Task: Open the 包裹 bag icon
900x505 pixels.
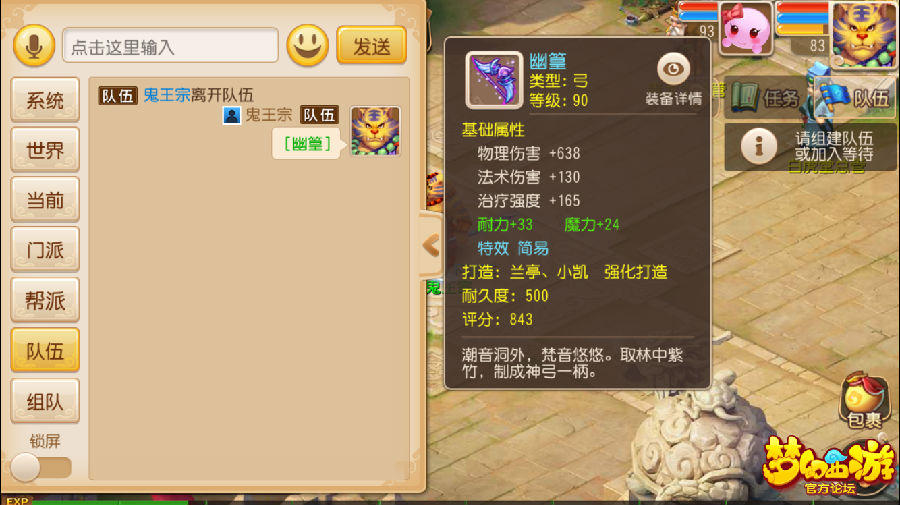Action: pyautogui.click(x=864, y=401)
